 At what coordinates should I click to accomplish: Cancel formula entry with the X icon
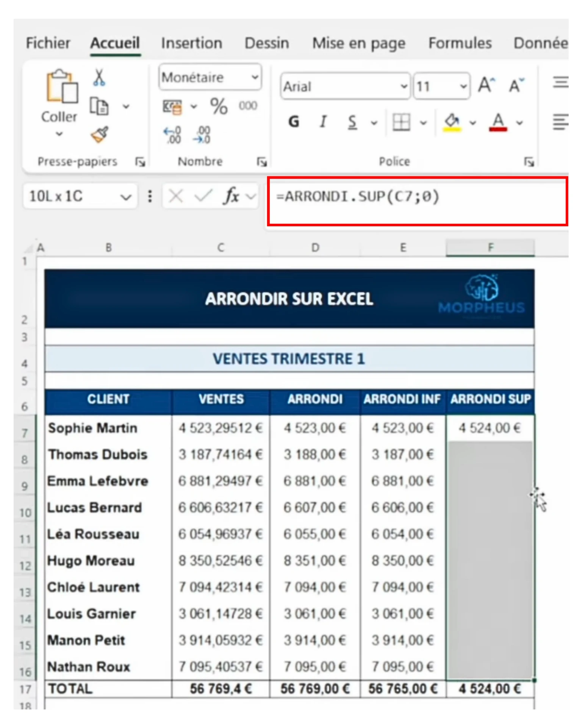tap(176, 196)
